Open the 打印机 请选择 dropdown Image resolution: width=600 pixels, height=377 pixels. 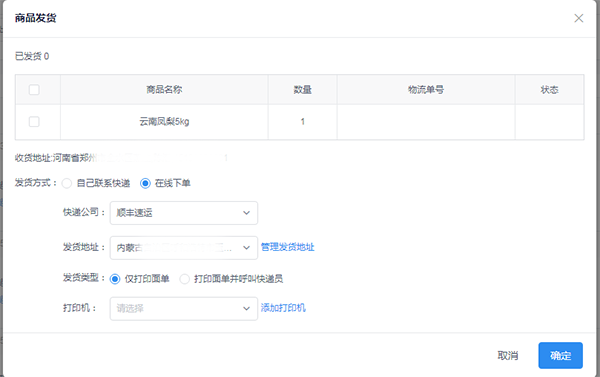point(184,308)
